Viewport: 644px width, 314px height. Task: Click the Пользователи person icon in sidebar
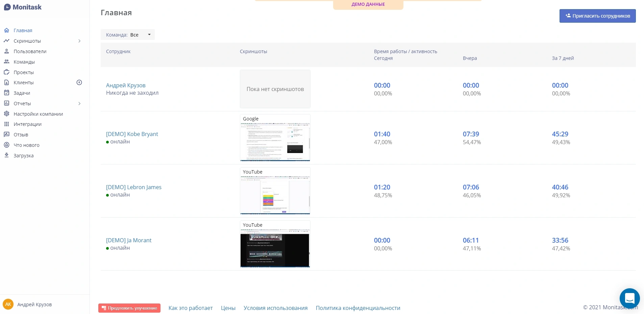tap(6, 51)
